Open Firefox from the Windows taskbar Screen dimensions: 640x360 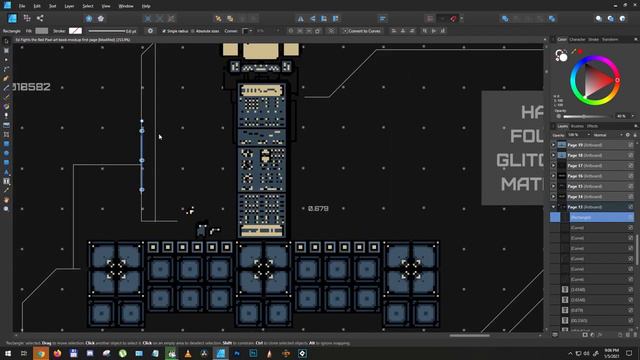[x=57, y=353]
